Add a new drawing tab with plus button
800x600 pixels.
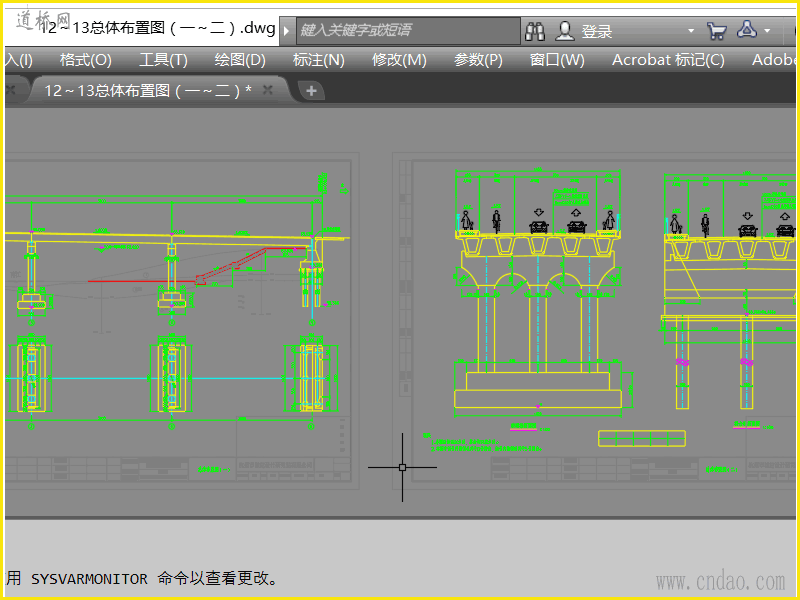tap(311, 91)
